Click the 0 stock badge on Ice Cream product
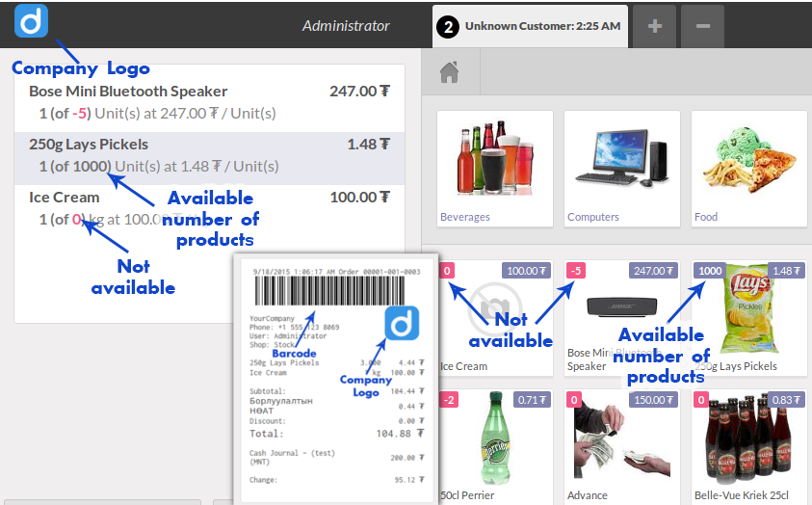The height and width of the screenshot is (505, 812). pyautogui.click(x=447, y=271)
